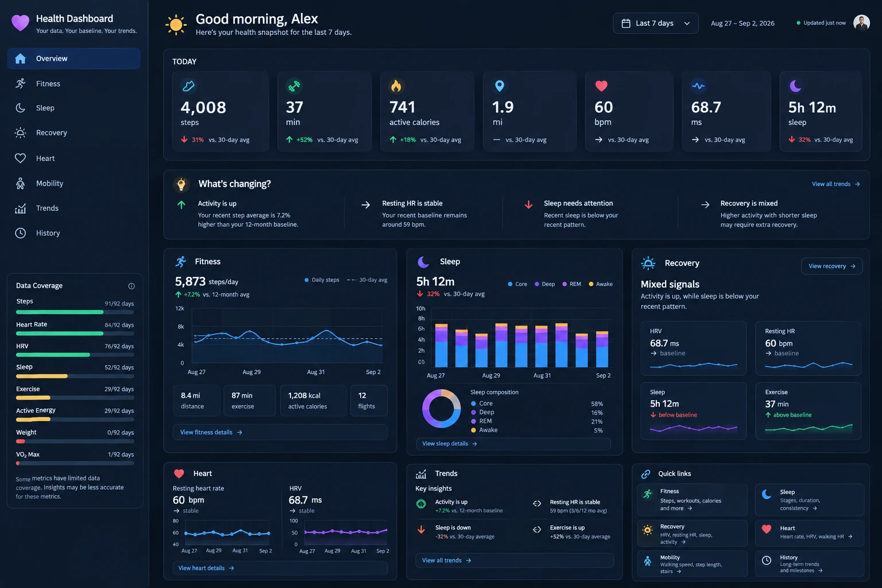Click the moon icon in Sleep panel header
The image size is (882, 588).
point(424,262)
